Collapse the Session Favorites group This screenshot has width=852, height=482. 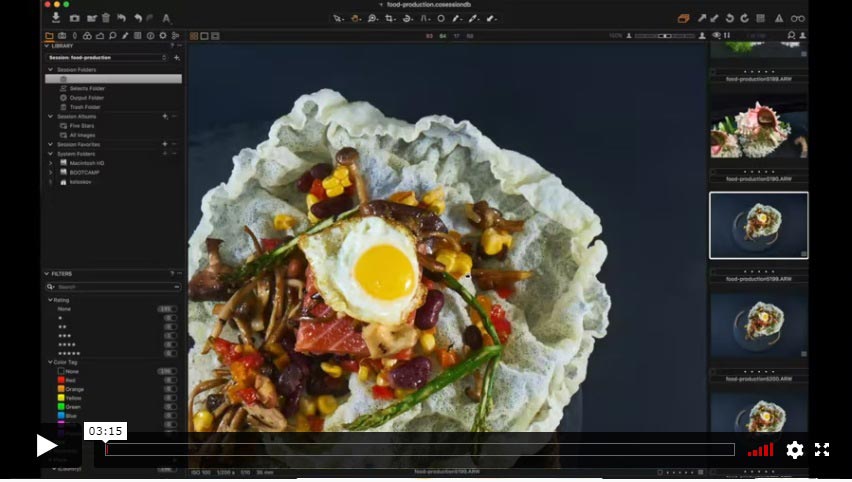click(51, 145)
